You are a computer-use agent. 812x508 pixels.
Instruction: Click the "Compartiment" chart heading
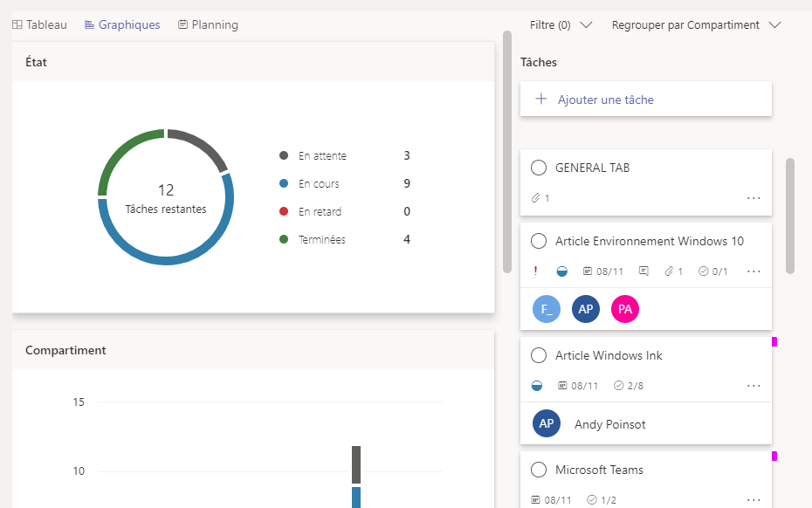[65, 351]
